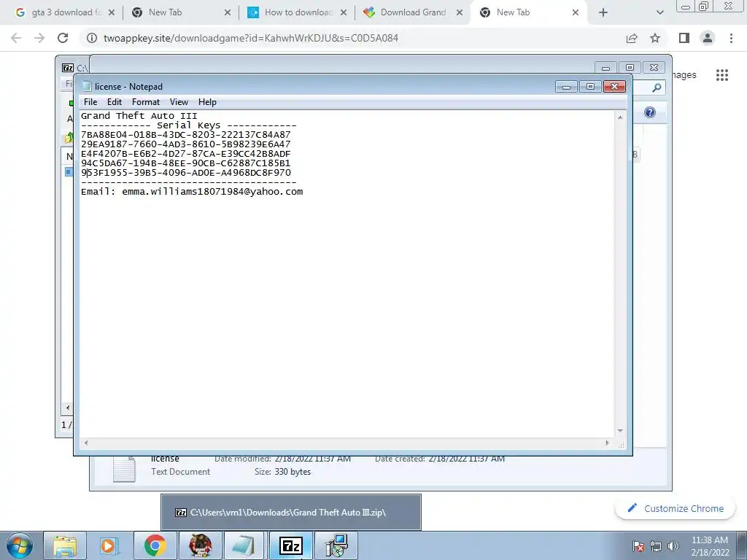Expand the Chrome tab search chevron
Viewport: 747px width, 560px height.
coord(659,13)
